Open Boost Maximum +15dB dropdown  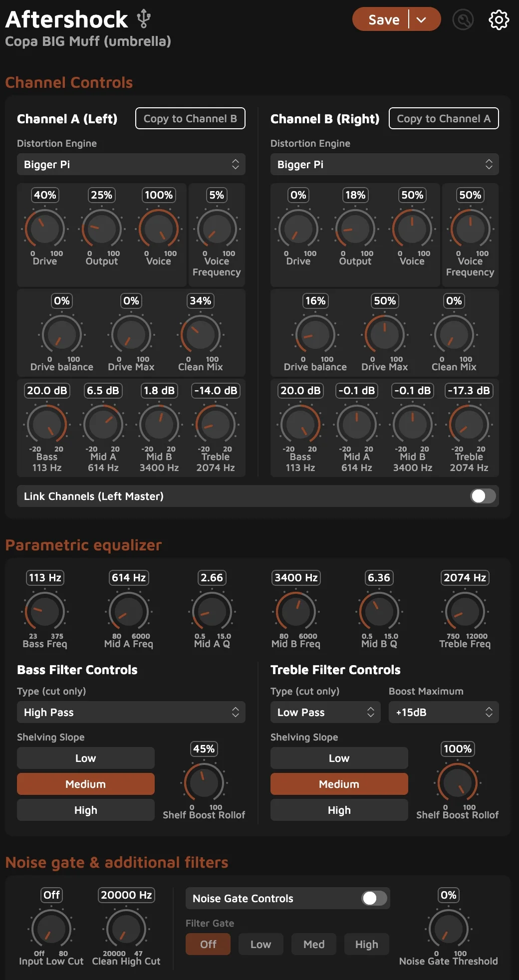(x=444, y=712)
